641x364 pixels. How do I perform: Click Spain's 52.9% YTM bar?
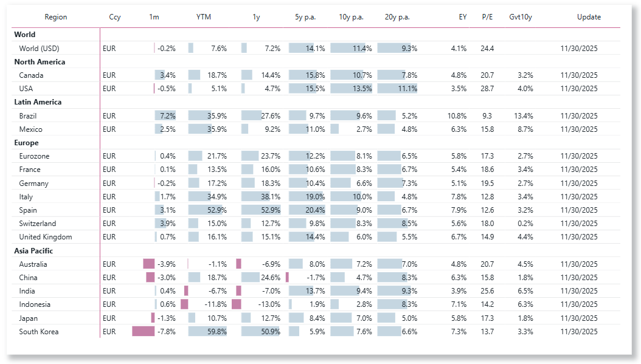click(207, 210)
